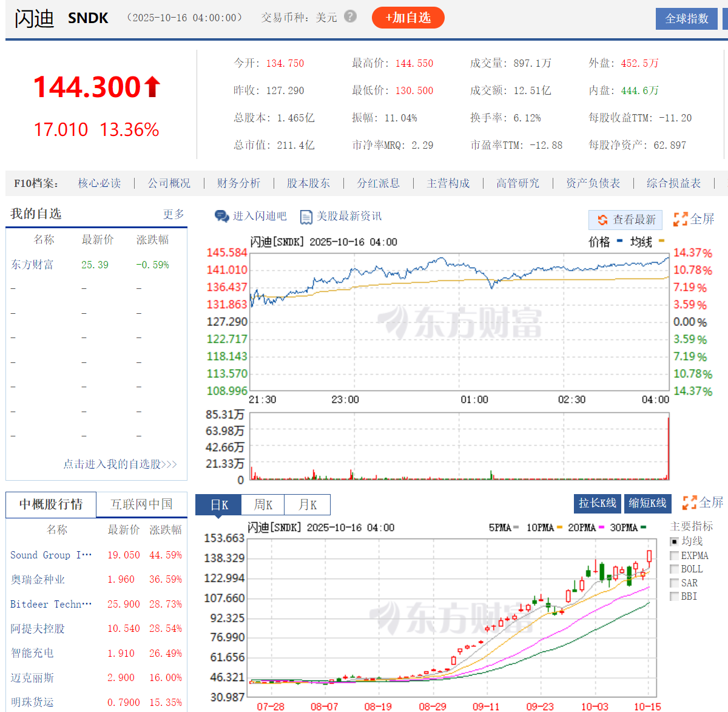Image resolution: width=728 pixels, height=712 pixels.
Task: Open 资产负债表 in the F10 menu
Action: [x=593, y=183]
